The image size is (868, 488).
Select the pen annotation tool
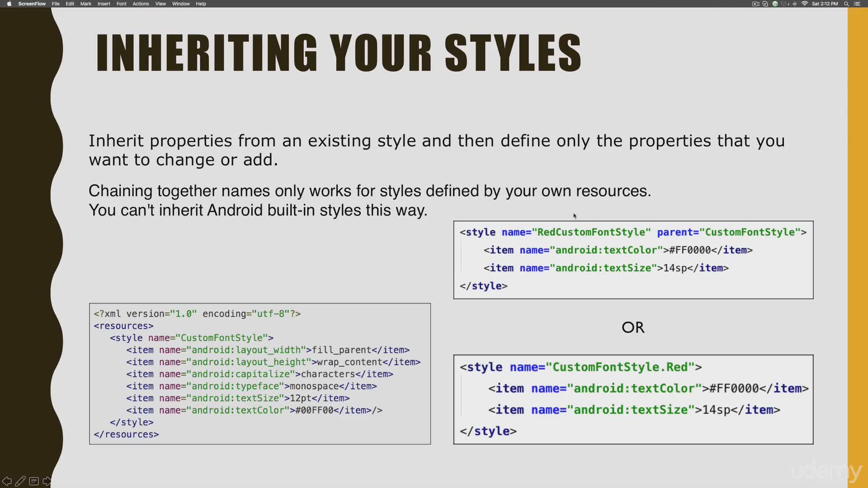[x=20, y=481]
